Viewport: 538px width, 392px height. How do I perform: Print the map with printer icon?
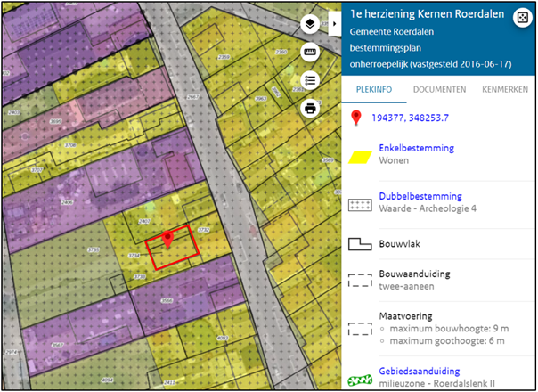(310, 109)
